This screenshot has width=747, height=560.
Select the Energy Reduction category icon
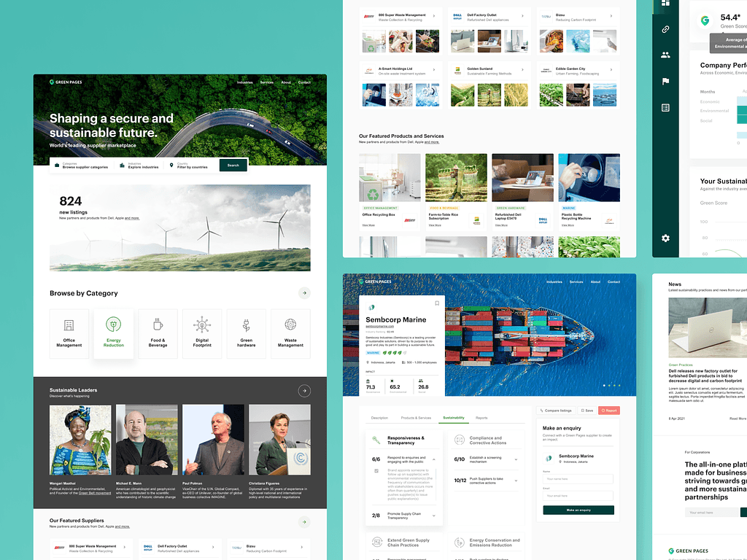pos(114,324)
